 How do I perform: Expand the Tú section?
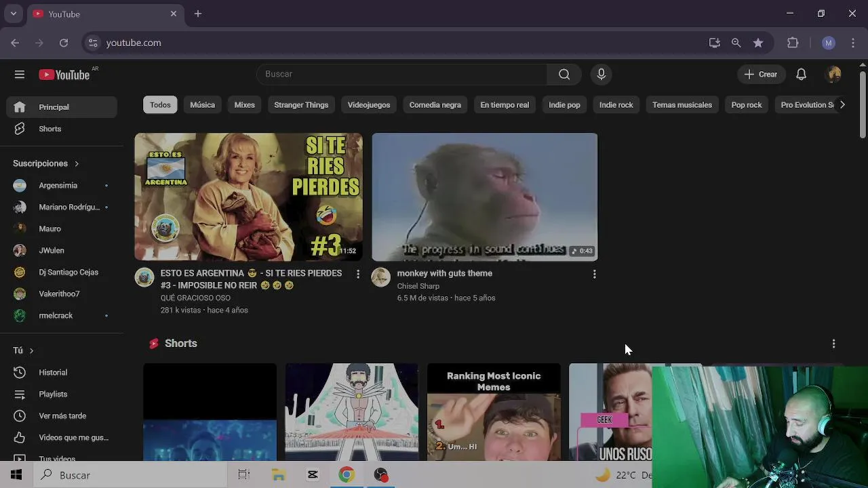(x=23, y=350)
